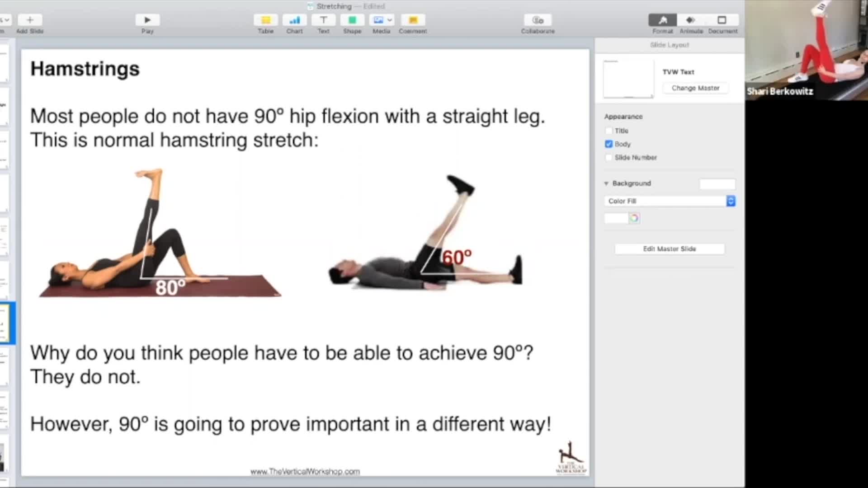Add a Comment via toolbar

coord(413,20)
